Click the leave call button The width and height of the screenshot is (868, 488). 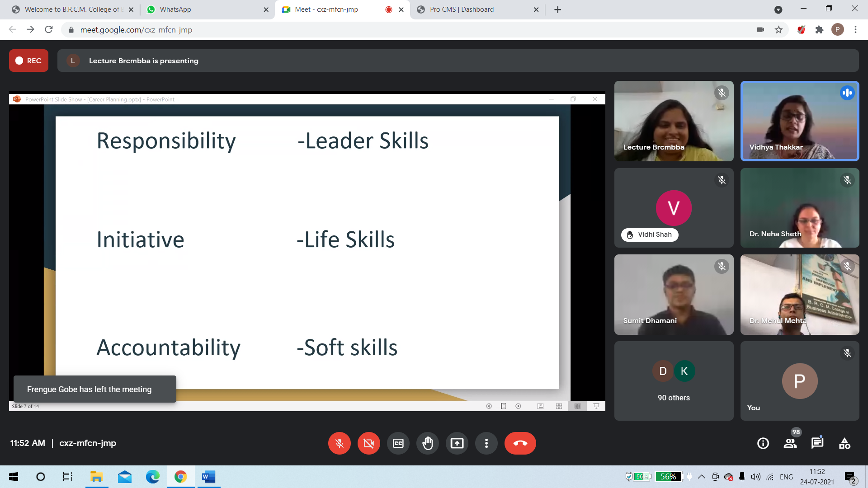tap(520, 443)
